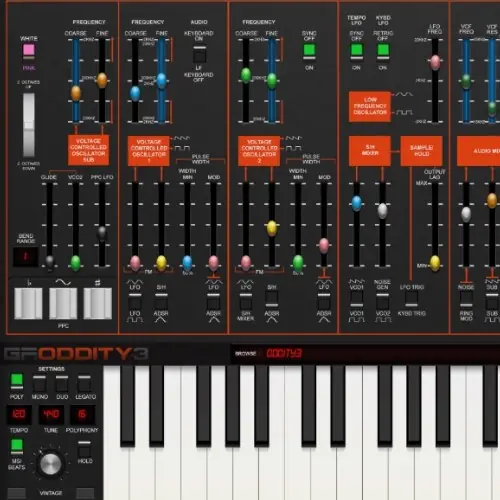Toggle the White/Pink noise switch
This screenshot has width=500, height=500.
tap(29, 52)
